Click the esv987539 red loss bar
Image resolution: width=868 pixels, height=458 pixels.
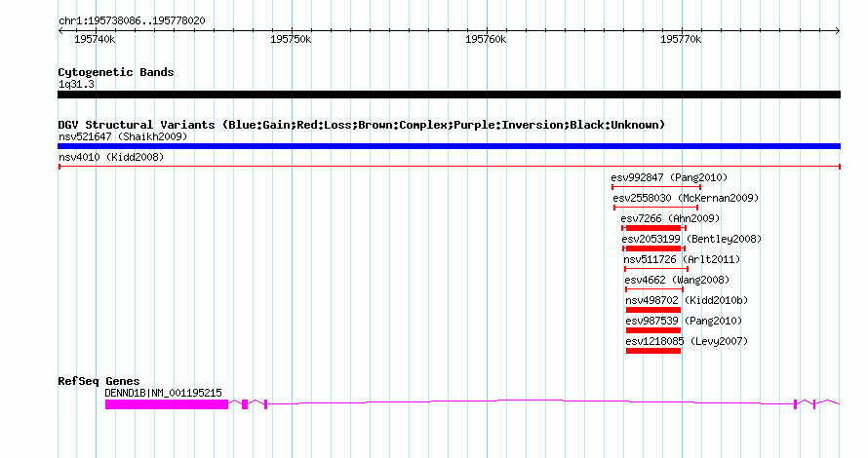coord(653,330)
